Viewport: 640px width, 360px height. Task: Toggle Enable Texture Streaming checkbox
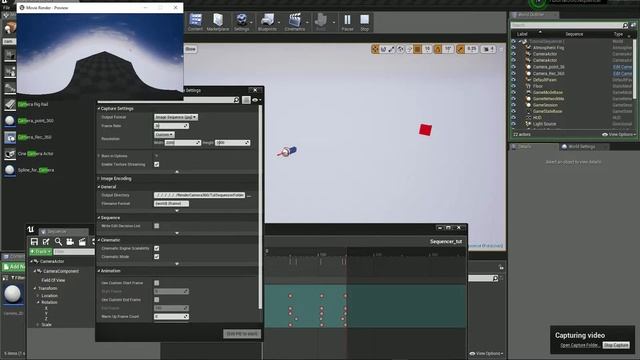coord(157,164)
